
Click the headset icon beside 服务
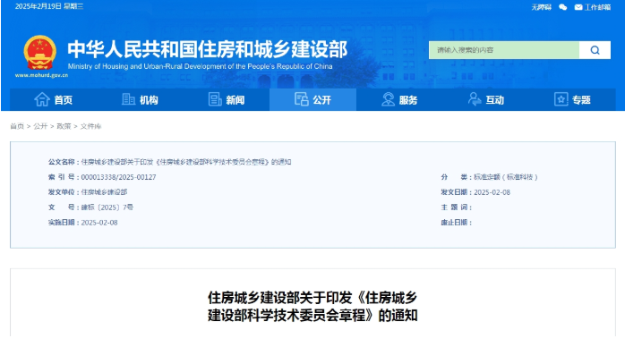point(388,99)
